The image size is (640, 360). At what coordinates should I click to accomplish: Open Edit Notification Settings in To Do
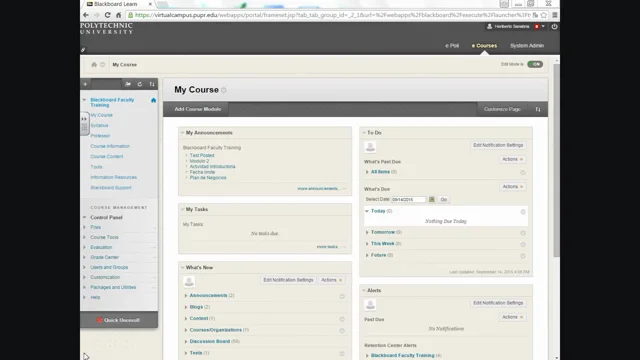point(498,145)
